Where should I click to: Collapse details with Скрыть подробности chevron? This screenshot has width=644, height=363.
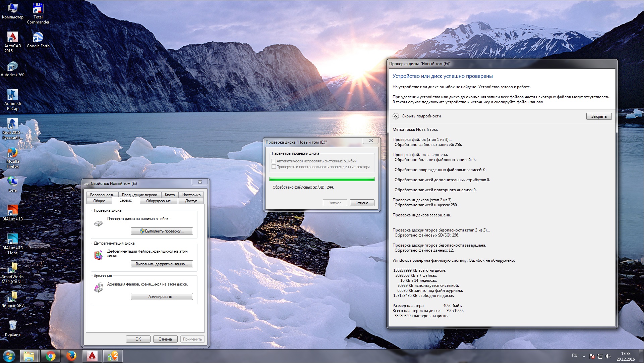(x=396, y=116)
